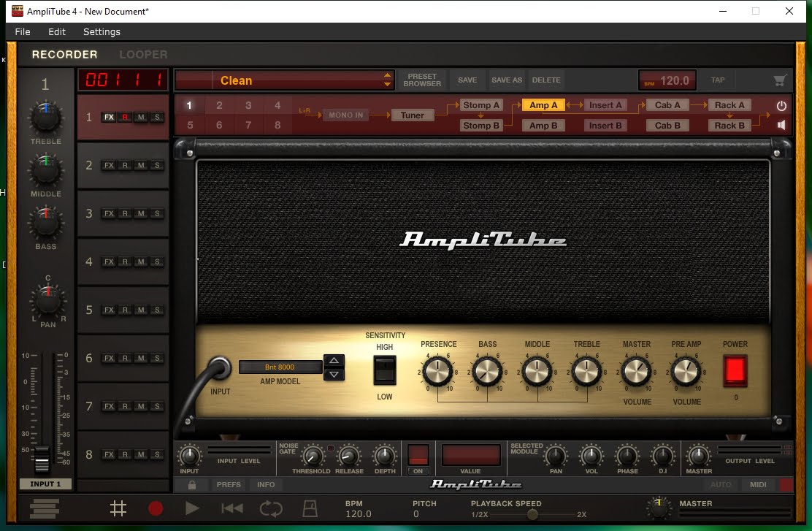This screenshot has height=531, width=812.
Task: Toggle the red amp POWER switch
Action: coord(735,371)
